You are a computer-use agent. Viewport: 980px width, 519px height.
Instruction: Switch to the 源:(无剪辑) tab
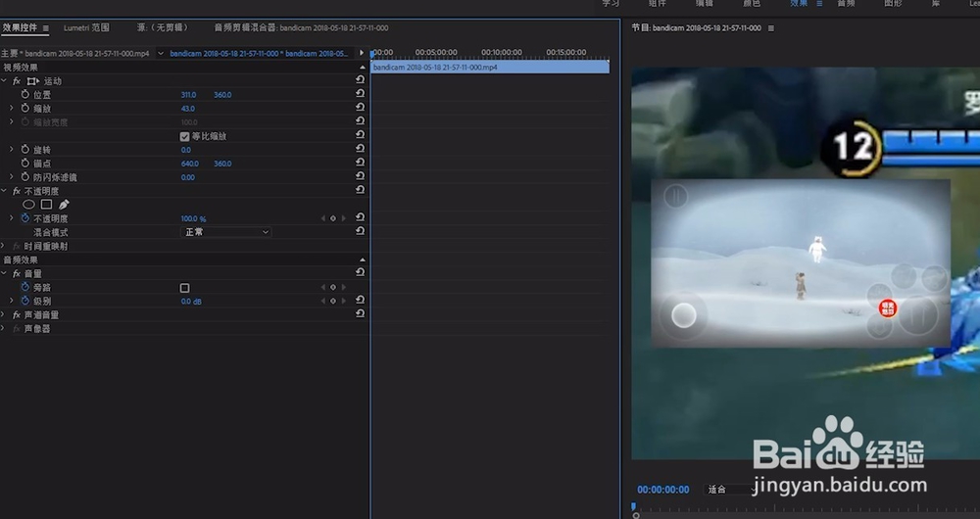163,27
